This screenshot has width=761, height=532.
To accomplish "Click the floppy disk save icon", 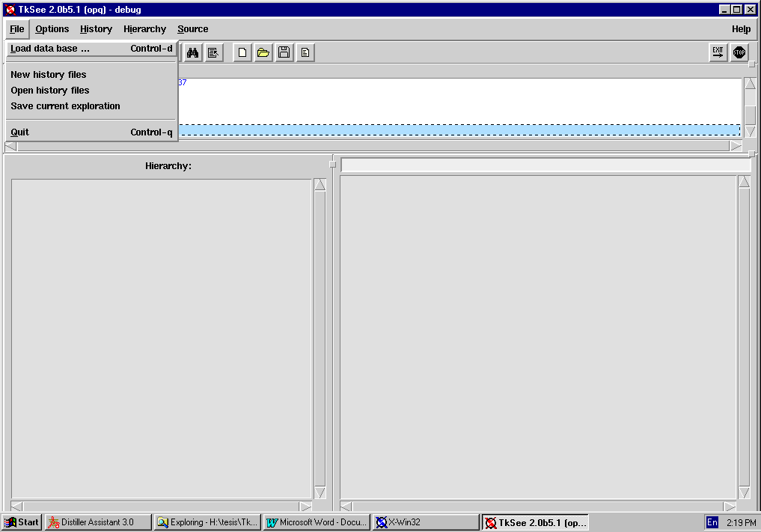I will [x=284, y=52].
